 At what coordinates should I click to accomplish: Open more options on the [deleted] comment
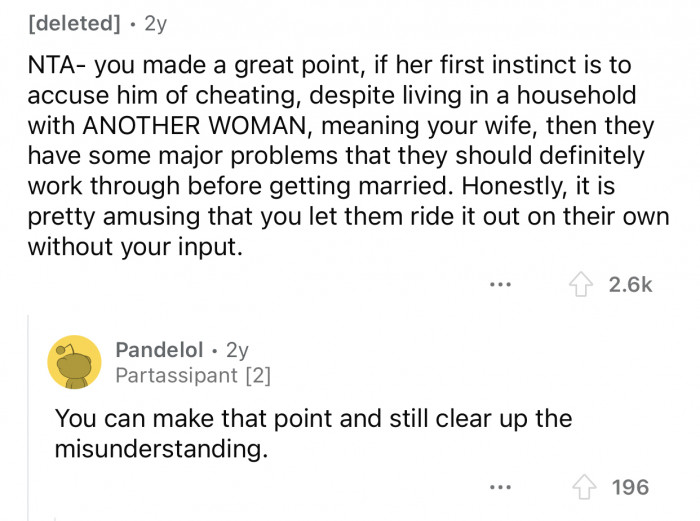point(500,285)
